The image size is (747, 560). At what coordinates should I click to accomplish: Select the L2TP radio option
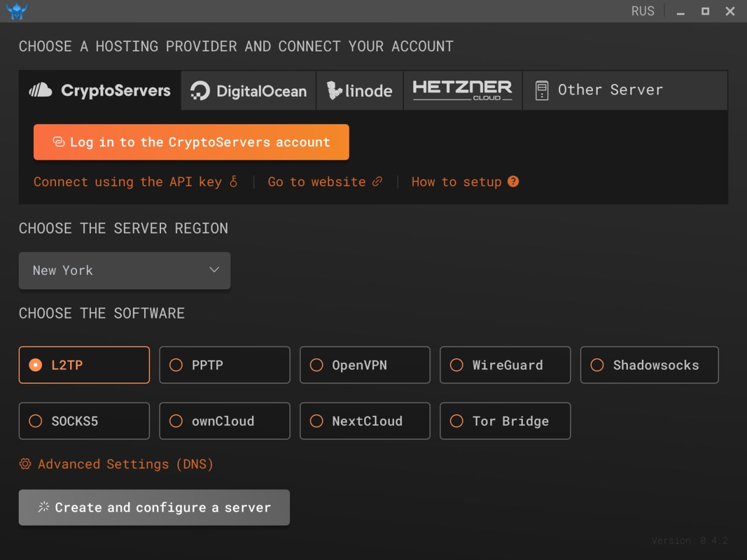[x=84, y=365]
